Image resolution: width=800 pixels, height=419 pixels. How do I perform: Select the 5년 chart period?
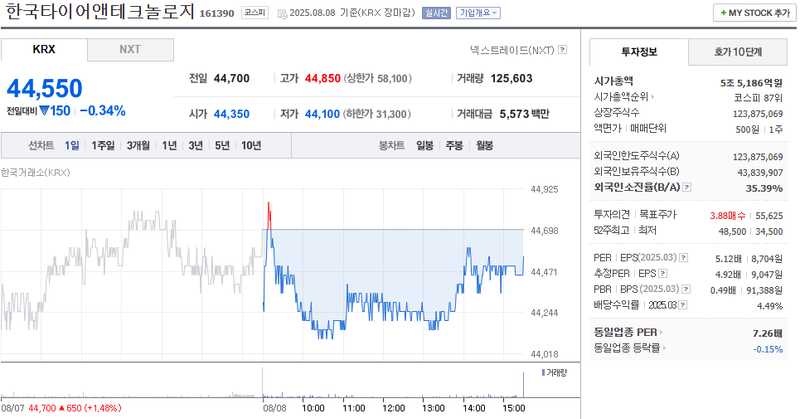coord(222,146)
